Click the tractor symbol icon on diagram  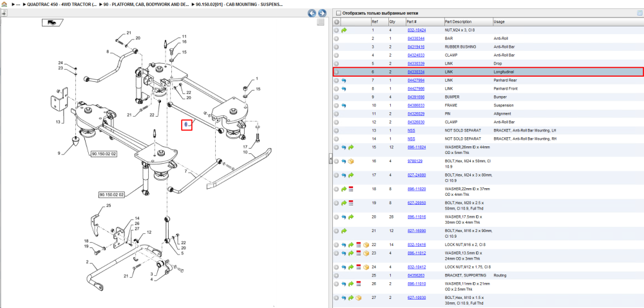click(x=52, y=23)
